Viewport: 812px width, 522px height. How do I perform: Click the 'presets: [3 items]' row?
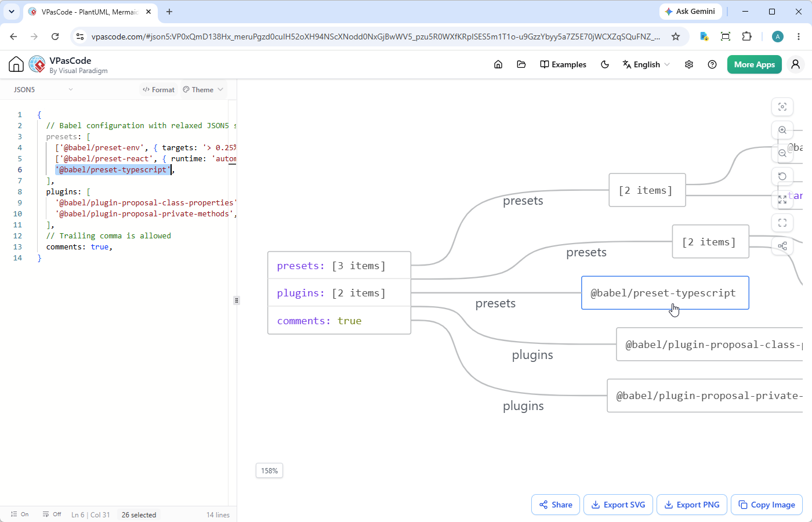tap(339, 266)
